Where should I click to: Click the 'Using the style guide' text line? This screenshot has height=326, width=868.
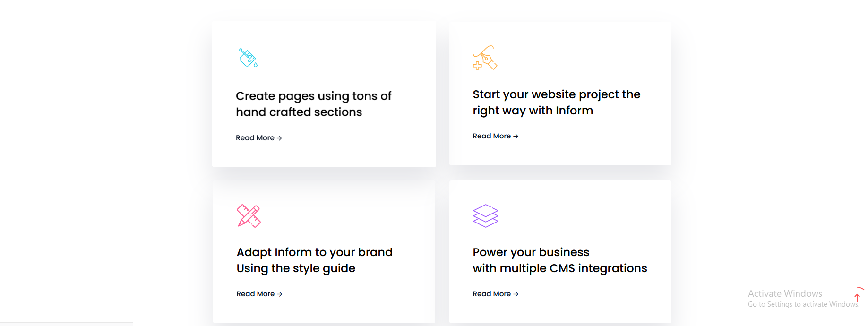296,268
